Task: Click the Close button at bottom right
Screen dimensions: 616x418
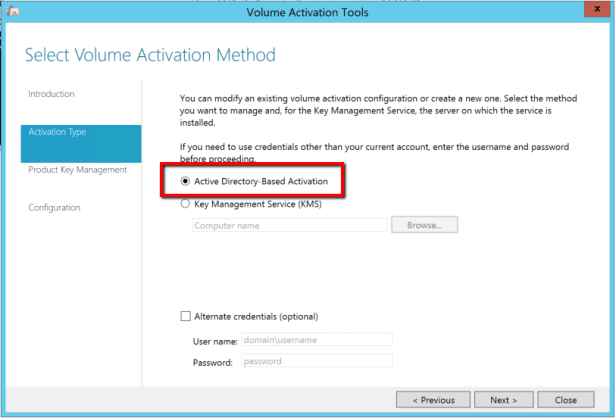Action: click(566, 400)
